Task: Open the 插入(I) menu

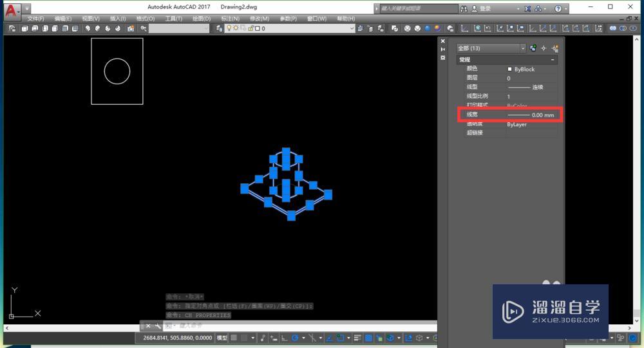Action: coord(118,19)
